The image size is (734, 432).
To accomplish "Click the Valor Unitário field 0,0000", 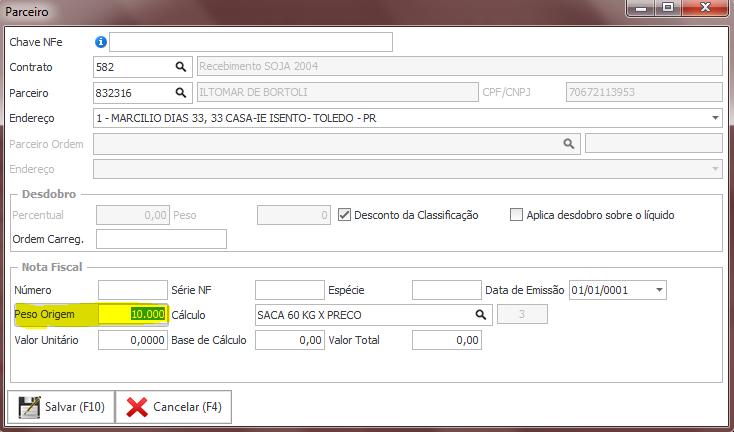I will click(133, 340).
